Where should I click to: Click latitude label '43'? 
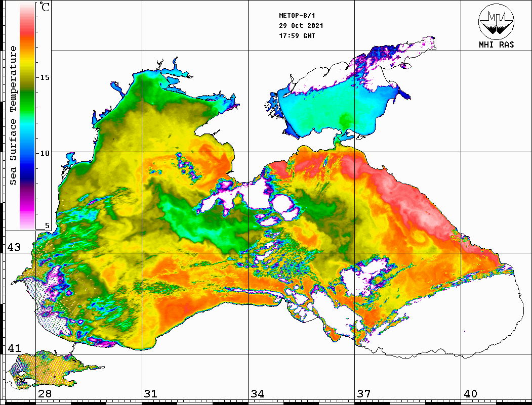[x=14, y=247]
